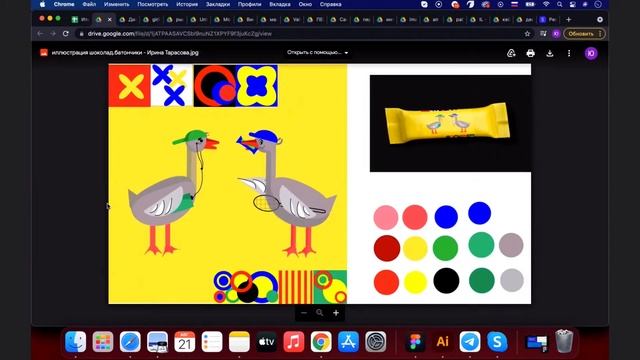Open App Store from the dock
Image resolution: width=640 pixels, height=360 pixels.
click(x=348, y=341)
